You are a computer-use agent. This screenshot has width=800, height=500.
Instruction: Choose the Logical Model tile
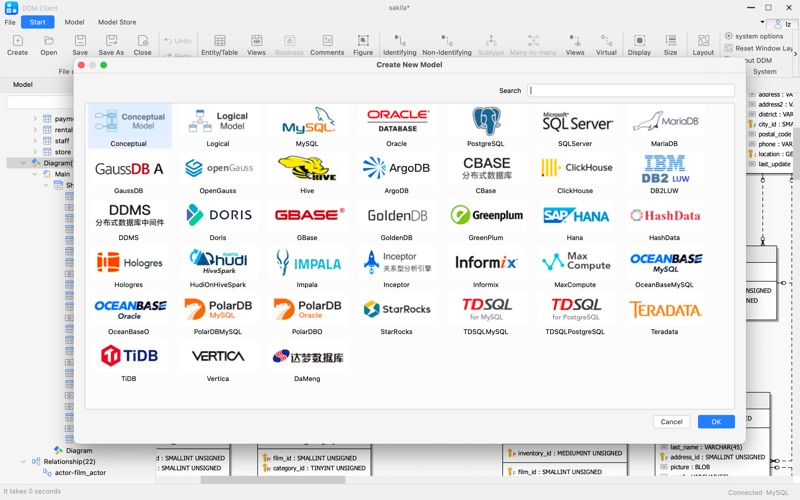(218, 127)
